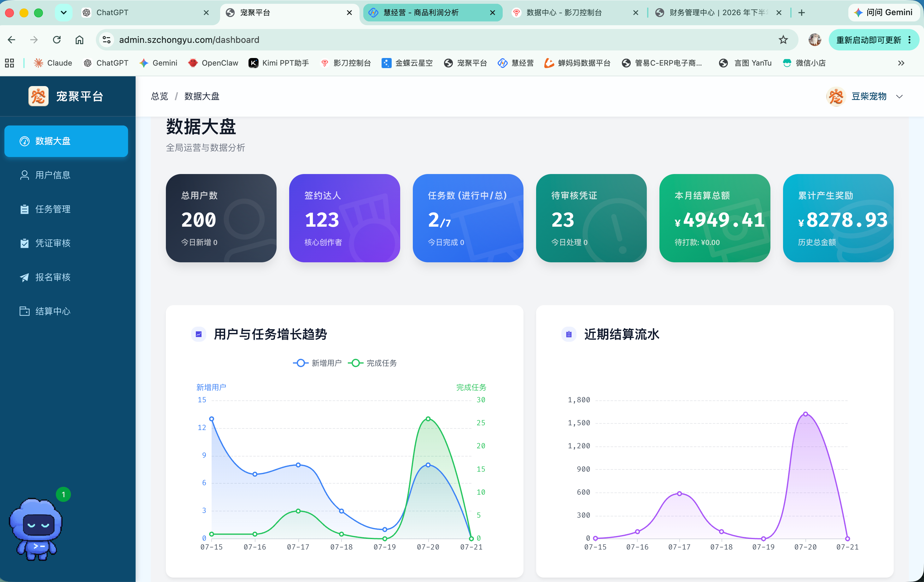Open the apps grid icon in bookmarks bar

coord(9,63)
